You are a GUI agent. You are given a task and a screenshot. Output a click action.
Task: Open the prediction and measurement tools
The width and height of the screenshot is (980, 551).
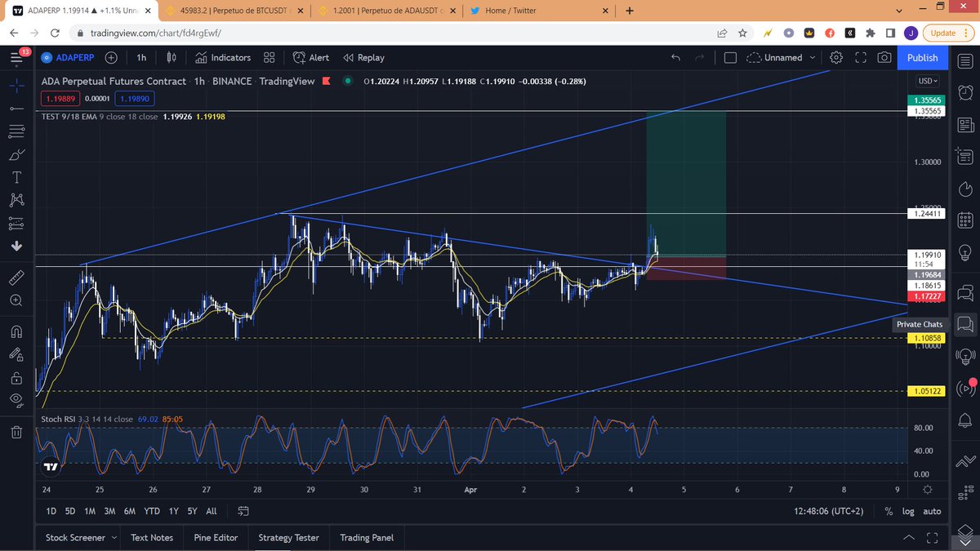pos(16,223)
